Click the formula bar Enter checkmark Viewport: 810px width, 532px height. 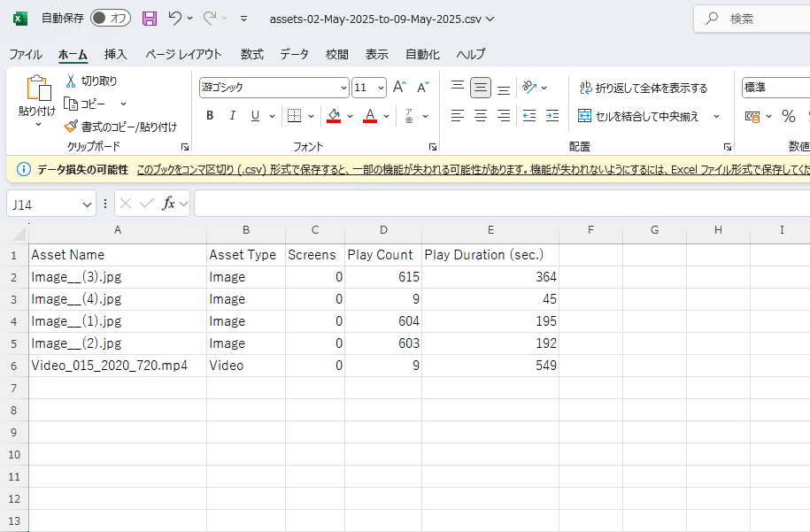click(147, 204)
